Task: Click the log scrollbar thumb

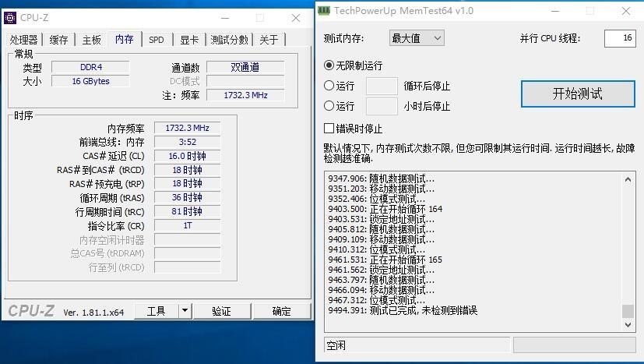Action: point(628,311)
